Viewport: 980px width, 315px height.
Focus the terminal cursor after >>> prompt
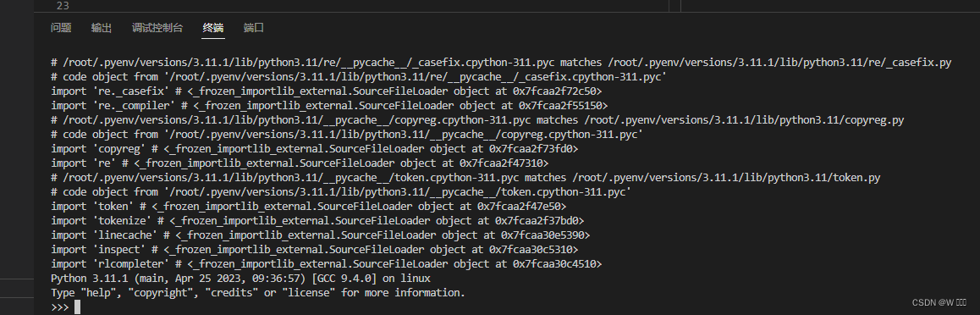tap(78, 307)
